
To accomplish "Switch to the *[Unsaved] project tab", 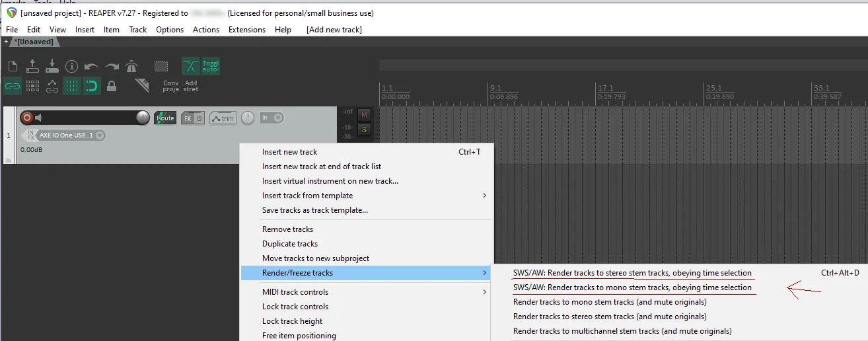I will click(x=34, y=42).
